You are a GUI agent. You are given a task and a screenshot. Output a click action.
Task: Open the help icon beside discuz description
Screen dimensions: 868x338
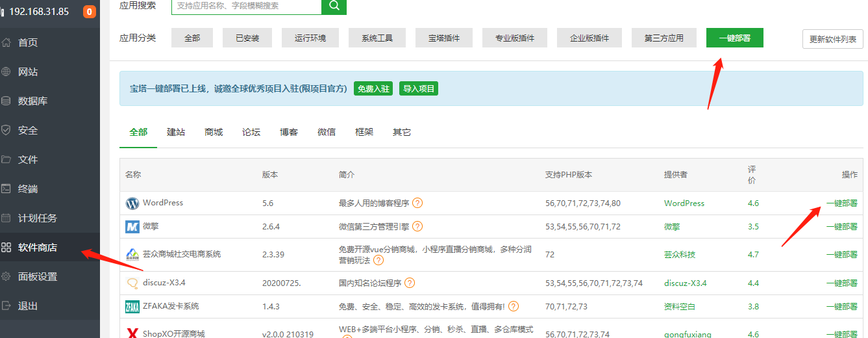[410, 283]
